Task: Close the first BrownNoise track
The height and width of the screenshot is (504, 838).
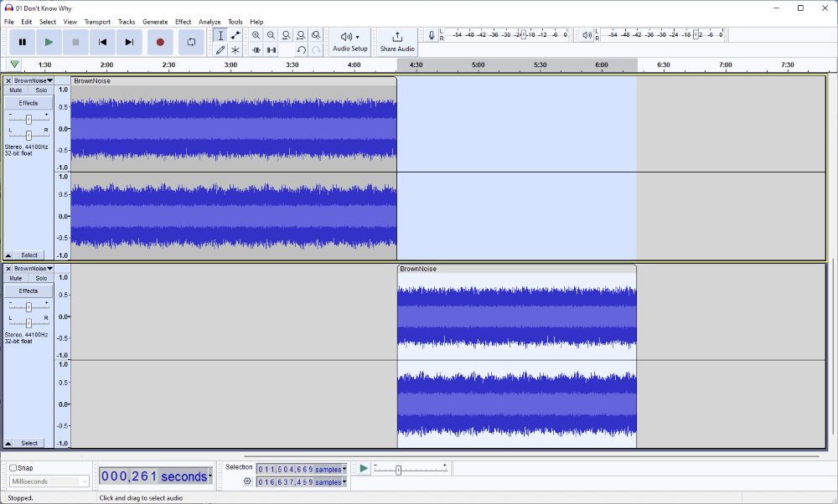Action: click(8, 80)
